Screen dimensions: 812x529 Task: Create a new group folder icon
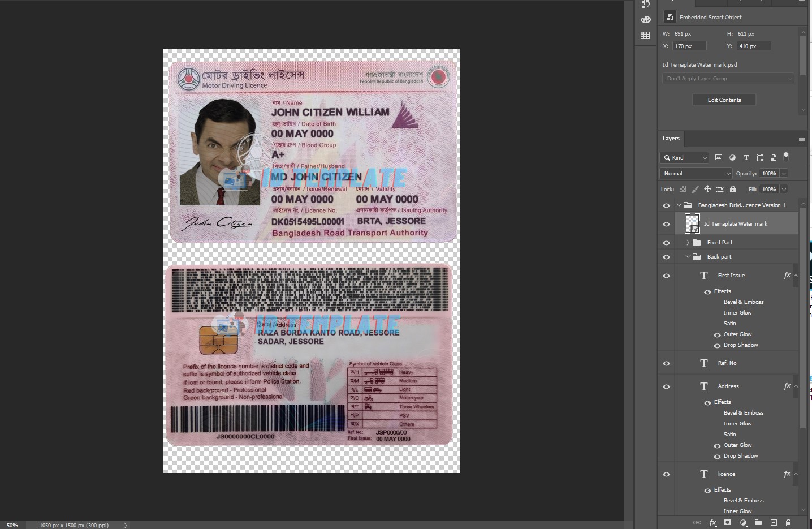(758, 523)
